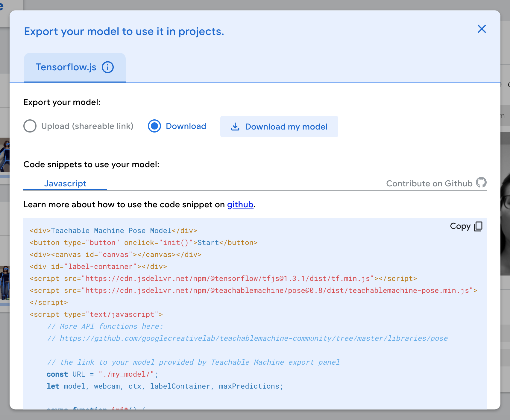Click the tfjs@1.3.1 script src line
Screen dimensions: 510x420
tap(223, 279)
